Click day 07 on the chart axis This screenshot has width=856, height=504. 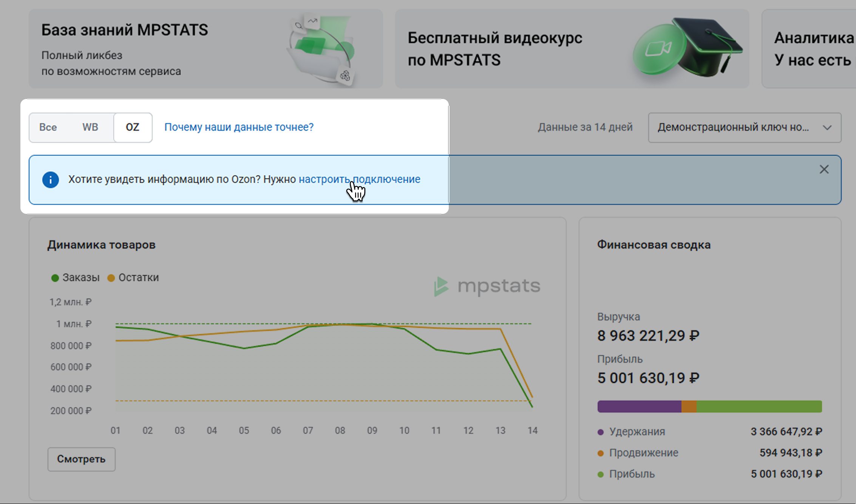pyautogui.click(x=308, y=431)
